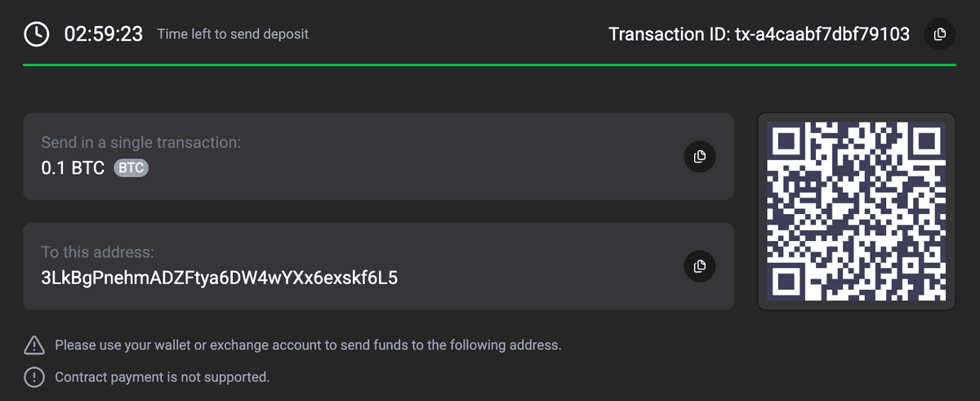
Task: Click the "Send in a single transaction" label
Action: click(x=140, y=143)
